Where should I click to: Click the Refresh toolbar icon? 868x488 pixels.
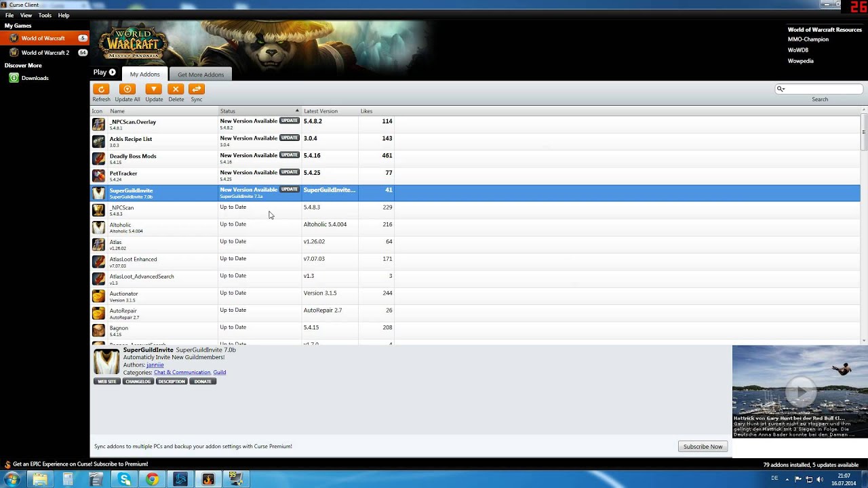101,89
